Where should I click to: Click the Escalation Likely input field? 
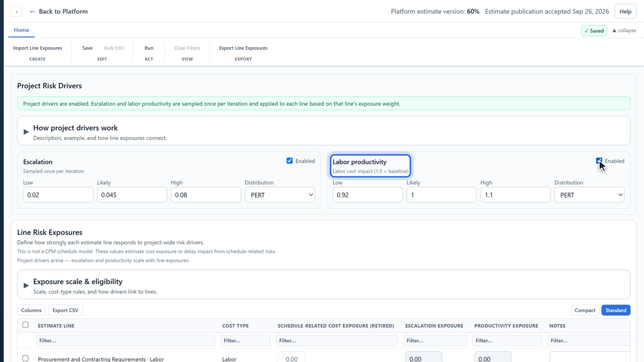coord(132,195)
